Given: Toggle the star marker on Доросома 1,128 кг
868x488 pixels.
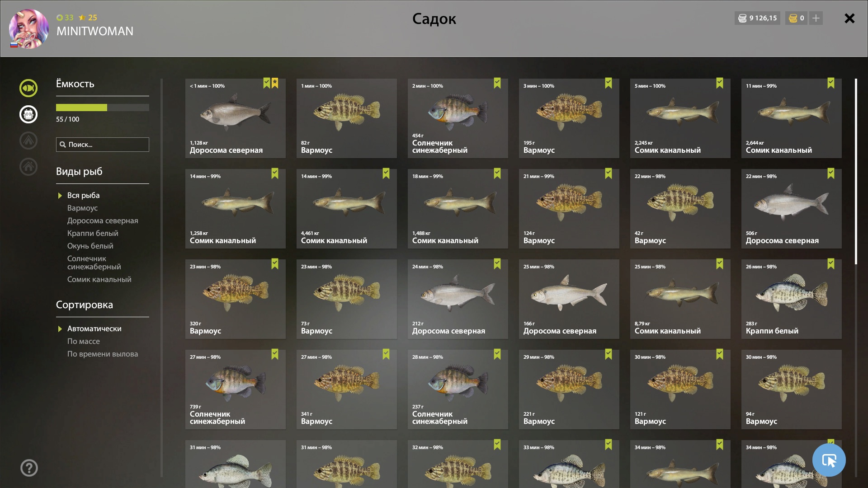Looking at the screenshot, I should pyautogui.click(x=275, y=83).
